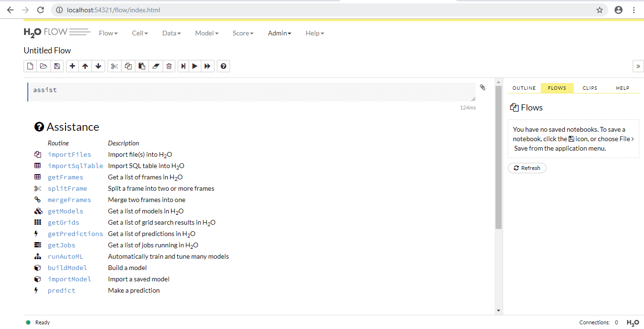
Task: Expand the Model dropdown menu
Action: coord(207,33)
